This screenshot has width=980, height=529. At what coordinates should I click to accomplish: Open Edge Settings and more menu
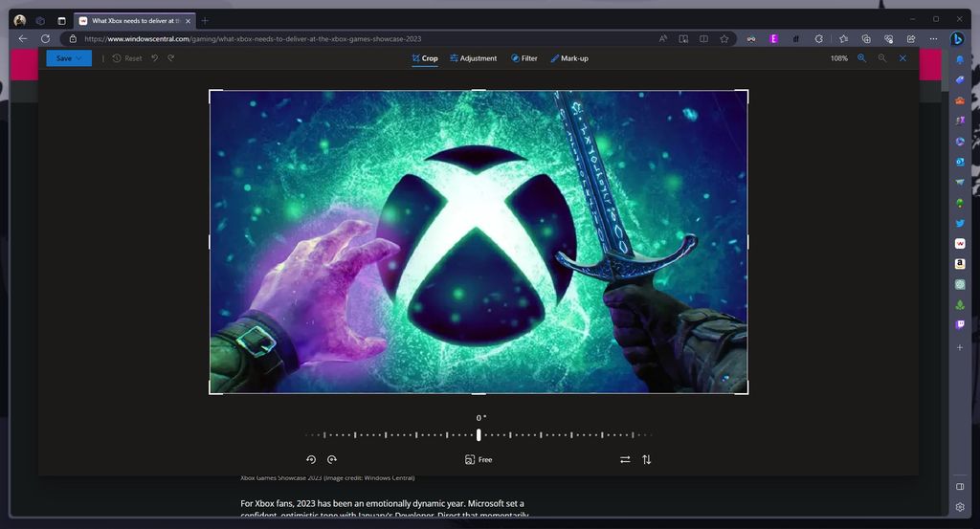[933, 38]
